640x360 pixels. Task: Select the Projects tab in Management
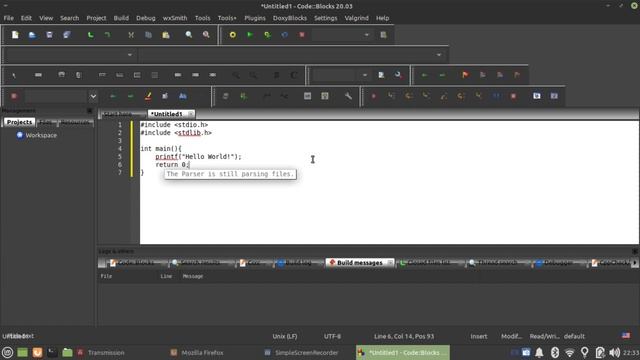tap(19, 122)
